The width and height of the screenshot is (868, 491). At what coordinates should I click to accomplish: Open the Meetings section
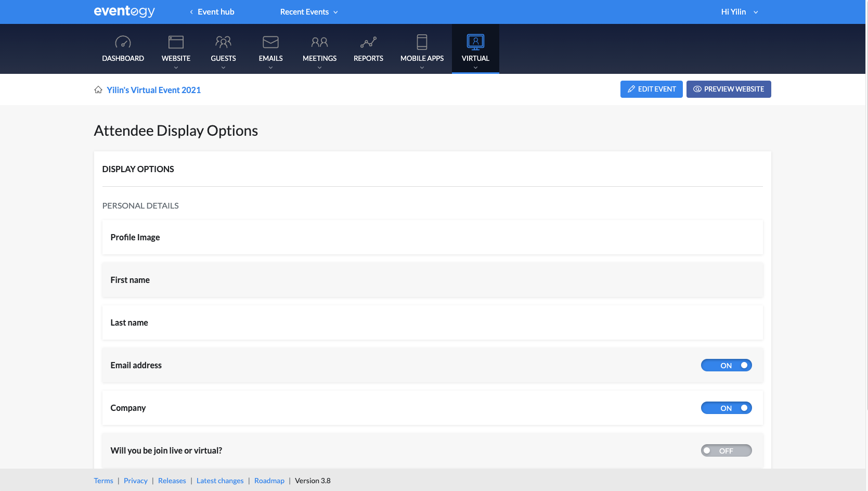pos(319,48)
